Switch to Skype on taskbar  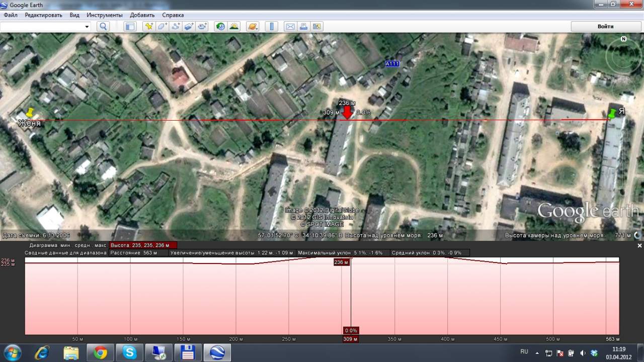[129, 352]
